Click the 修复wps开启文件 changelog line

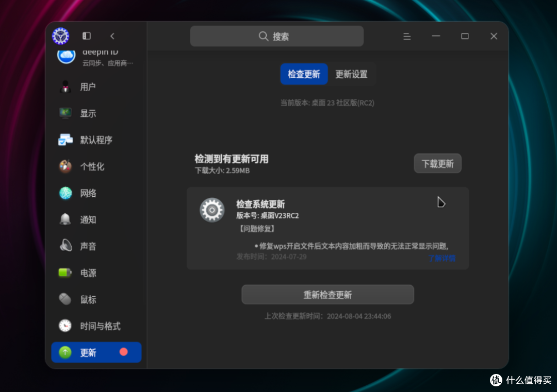351,246
